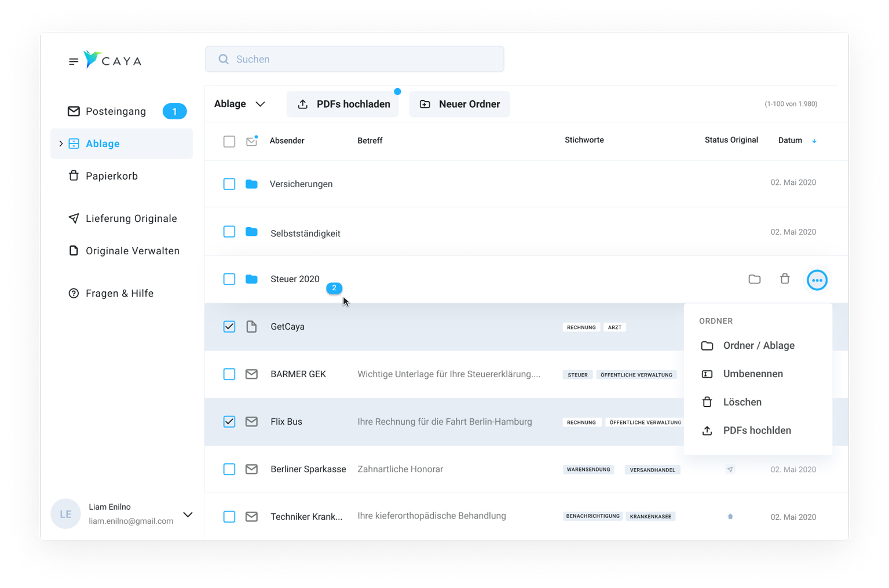Click the document icon of the GetCaya row
The width and height of the screenshot is (889, 588).
(251, 327)
